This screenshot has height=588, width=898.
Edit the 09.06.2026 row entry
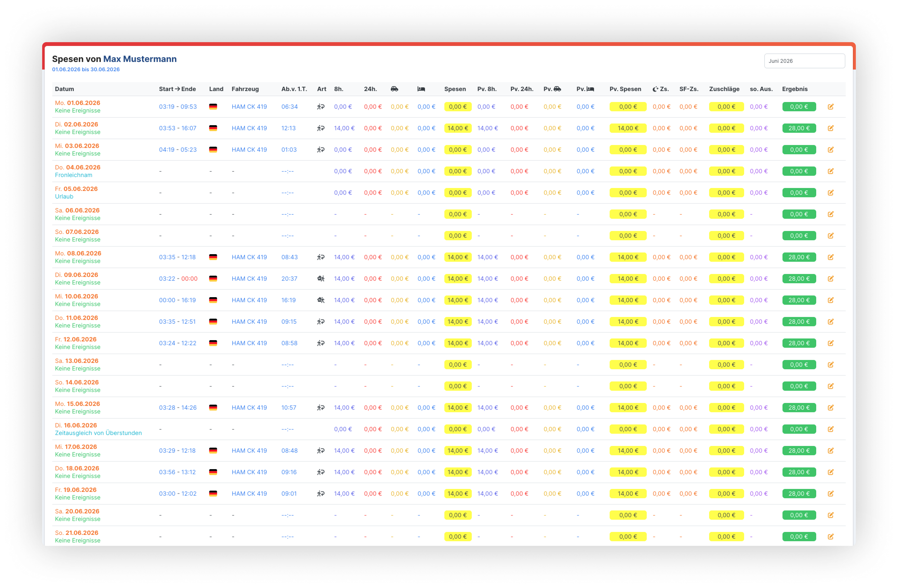tap(831, 279)
